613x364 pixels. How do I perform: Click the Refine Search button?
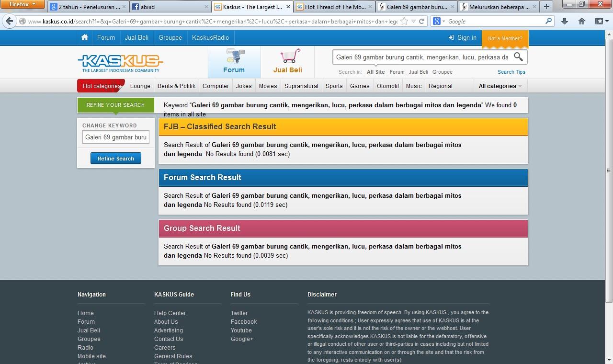(x=116, y=159)
